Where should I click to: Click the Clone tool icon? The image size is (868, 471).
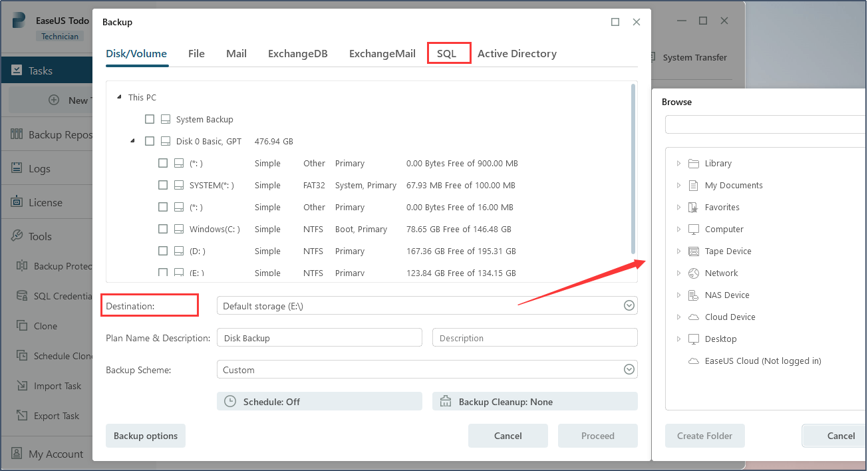click(21, 326)
